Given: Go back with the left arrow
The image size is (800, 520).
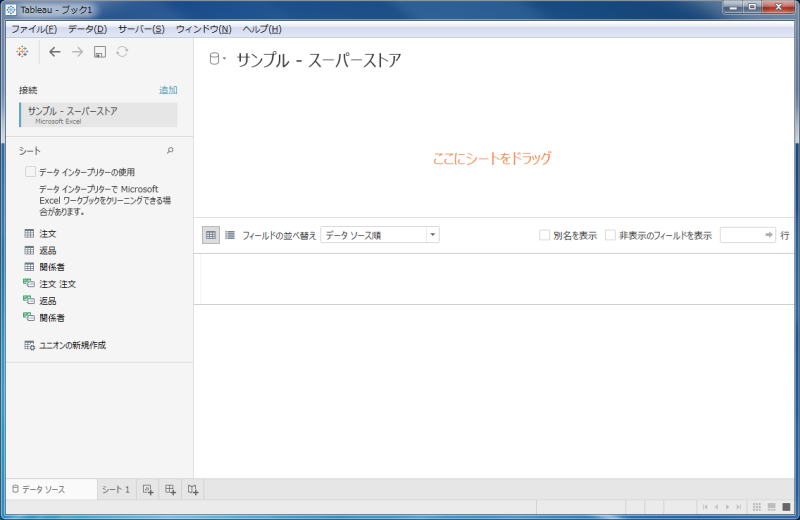Looking at the screenshot, I should [55, 52].
